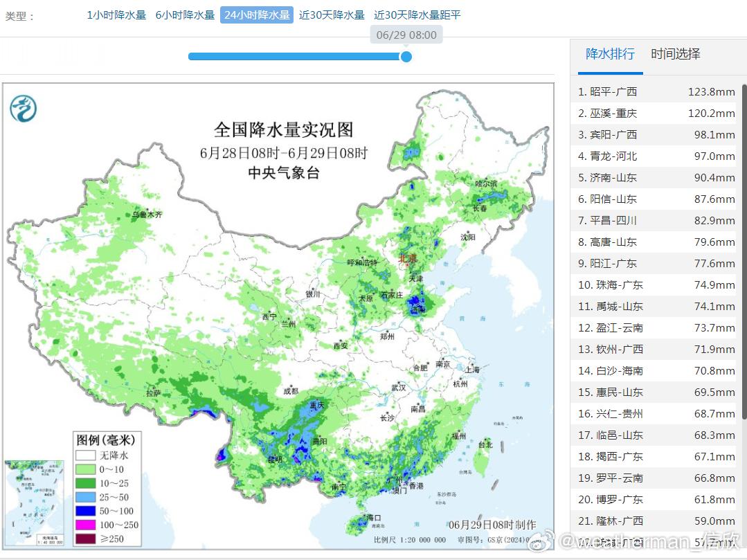The width and height of the screenshot is (747, 560).
Task: Click the 中央气象台 label on map
Action: tap(283, 173)
